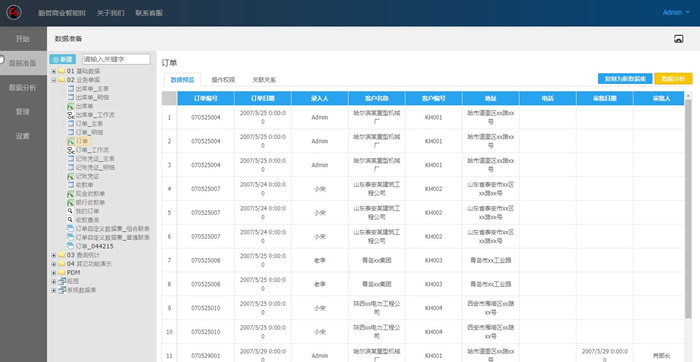Expand the 03 查询统计 folder

tap(54, 255)
